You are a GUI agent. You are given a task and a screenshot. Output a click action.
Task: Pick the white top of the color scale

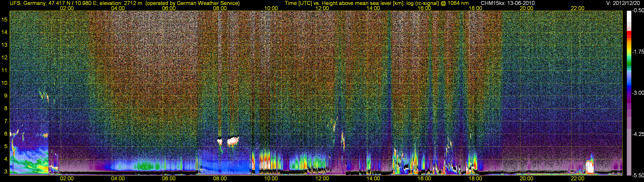point(629,16)
